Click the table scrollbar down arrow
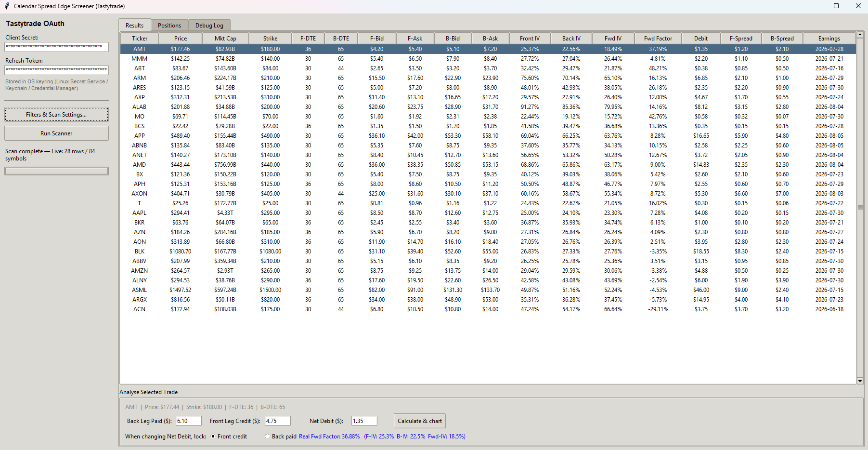868x450 pixels. (x=860, y=381)
